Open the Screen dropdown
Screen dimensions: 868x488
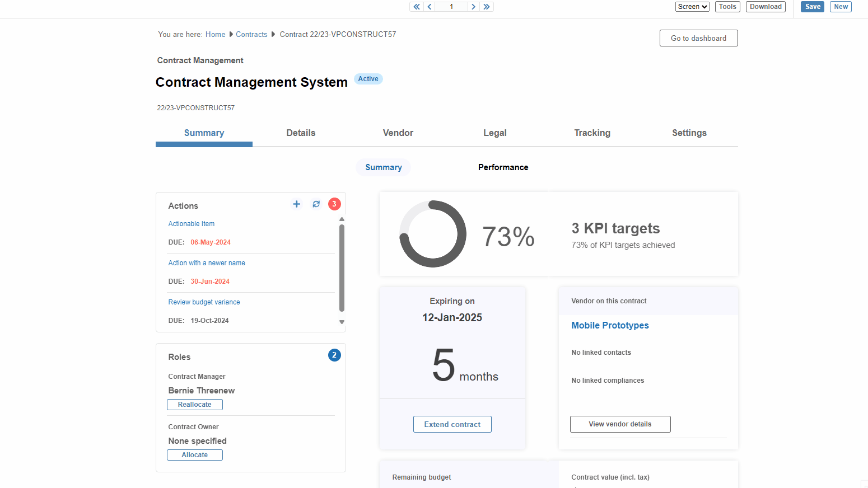click(692, 7)
